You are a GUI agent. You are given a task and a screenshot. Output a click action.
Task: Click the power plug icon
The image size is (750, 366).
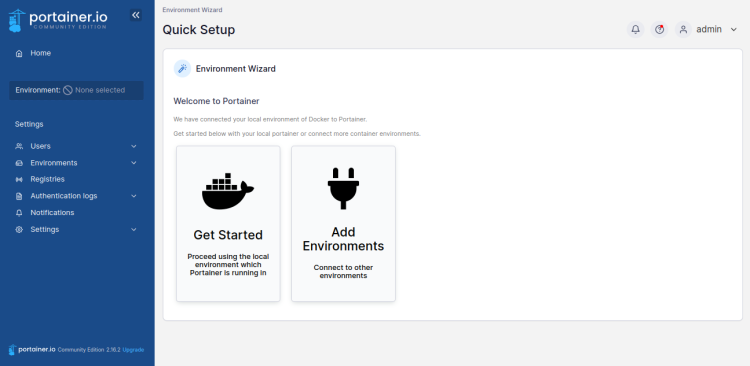343,189
